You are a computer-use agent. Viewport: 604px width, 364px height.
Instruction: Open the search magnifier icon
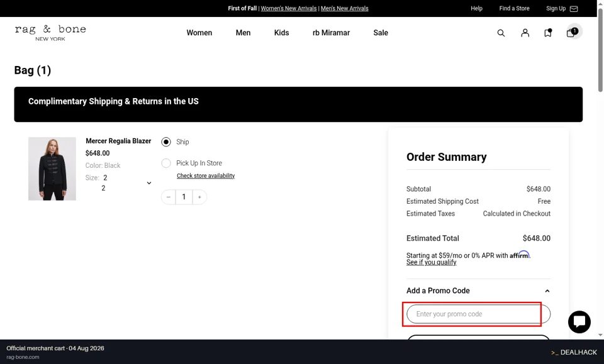pyautogui.click(x=501, y=33)
